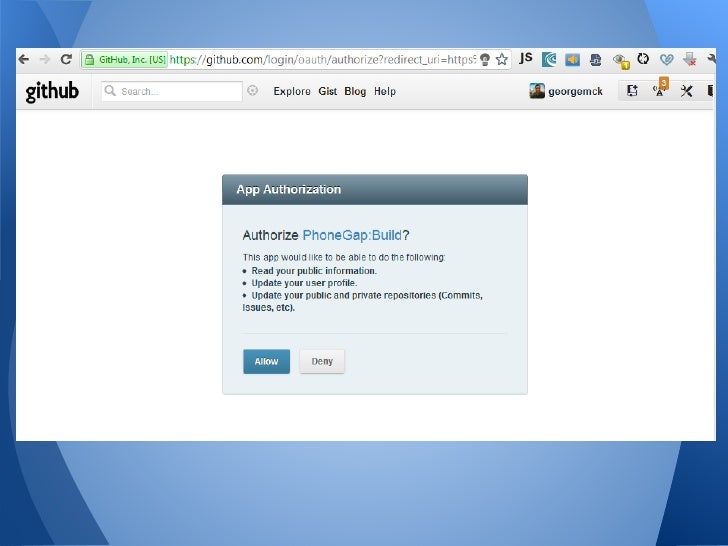Click the orange speaker extension icon
The image size is (728, 546).
[x=572, y=59]
